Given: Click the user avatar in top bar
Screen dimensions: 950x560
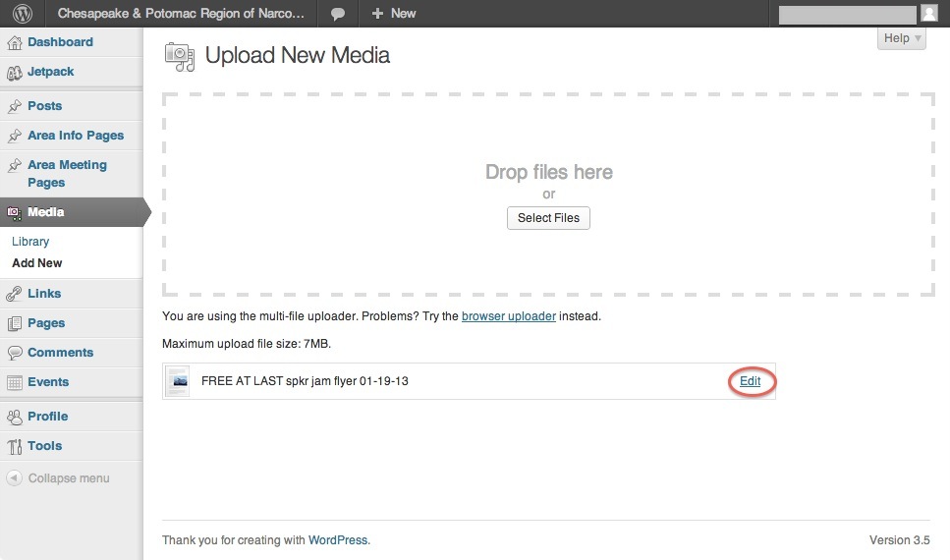Looking at the screenshot, I should click(x=928, y=13).
